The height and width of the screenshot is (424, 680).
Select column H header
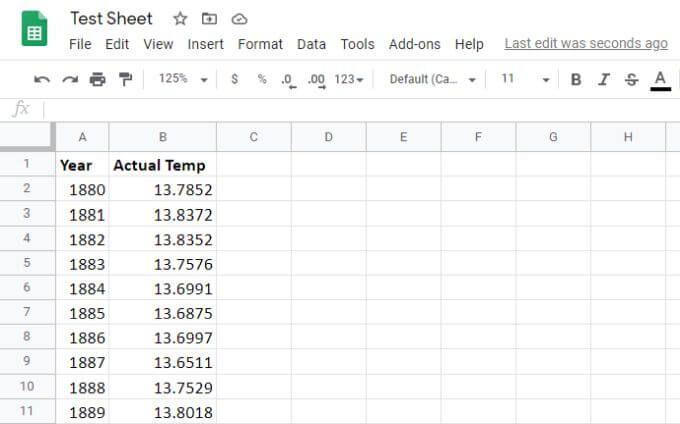pos(628,137)
